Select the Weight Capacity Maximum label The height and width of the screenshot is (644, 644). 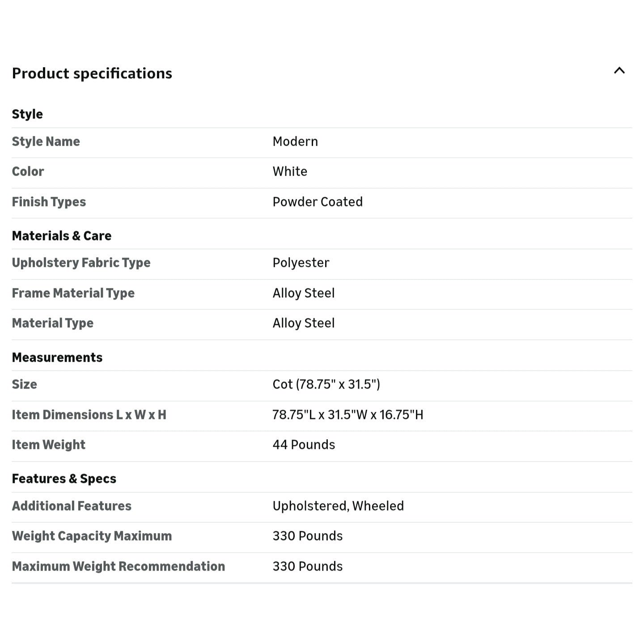[92, 536]
